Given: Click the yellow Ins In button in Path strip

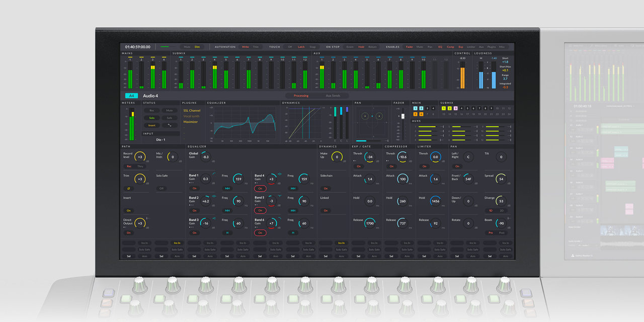Looking at the screenshot, I should (177, 243).
